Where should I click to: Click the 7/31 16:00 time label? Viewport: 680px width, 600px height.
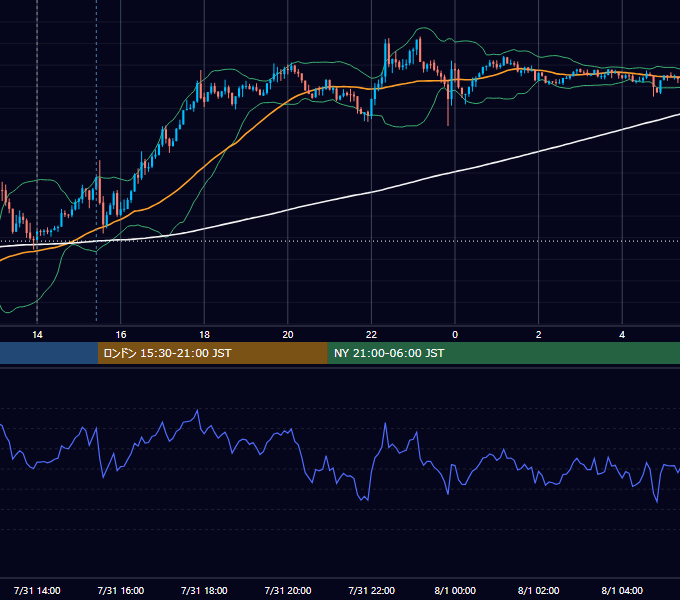point(121,590)
